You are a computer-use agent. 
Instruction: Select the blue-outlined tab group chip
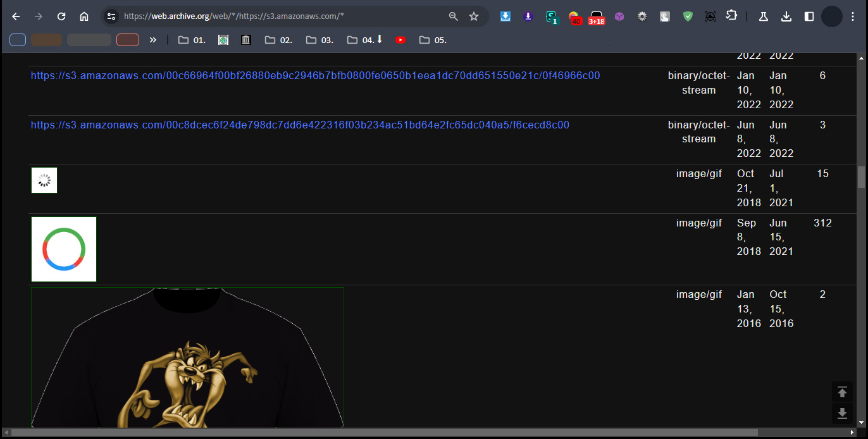tap(18, 40)
